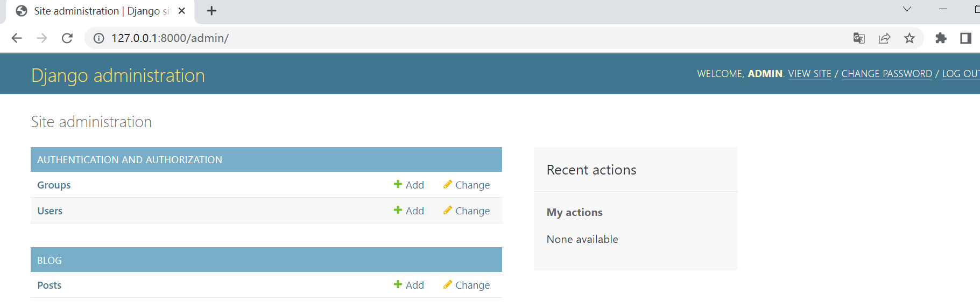Open the Posts model link
Screen dimensions: 980x307
(50, 285)
